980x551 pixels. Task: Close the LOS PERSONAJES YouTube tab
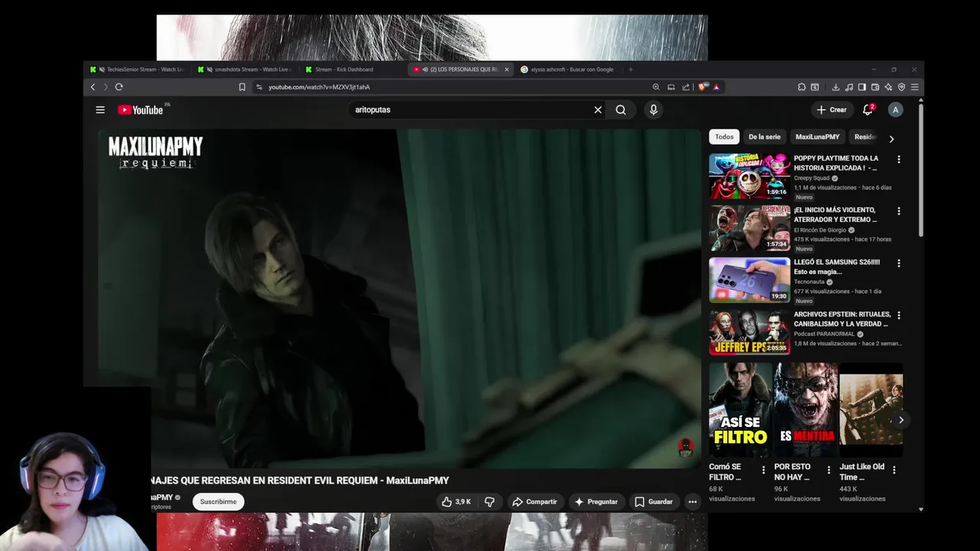(506, 70)
